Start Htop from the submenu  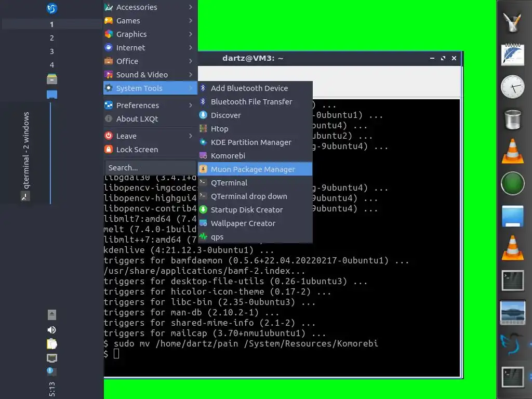coord(255,129)
